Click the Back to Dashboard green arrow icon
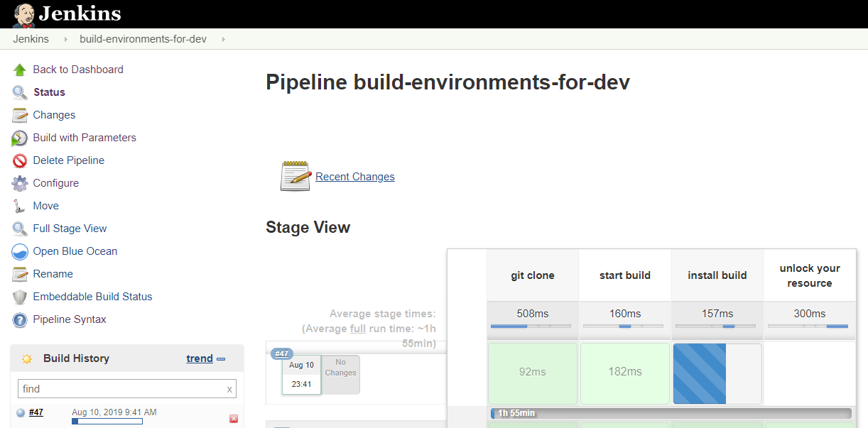This screenshot has width=868, height=428. (20, 70)
